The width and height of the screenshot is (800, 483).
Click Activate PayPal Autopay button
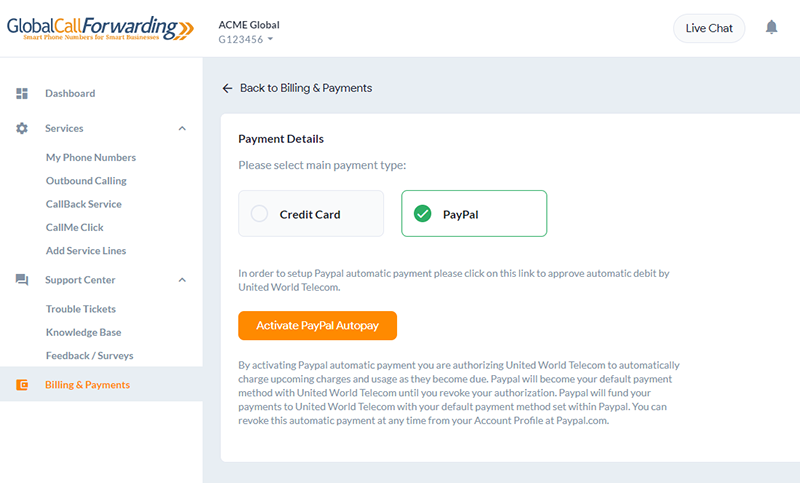317,325
